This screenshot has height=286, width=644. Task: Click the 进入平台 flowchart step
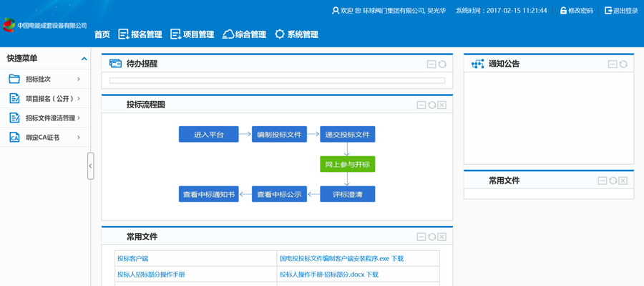pyautogui.click(x=209, y=135)
